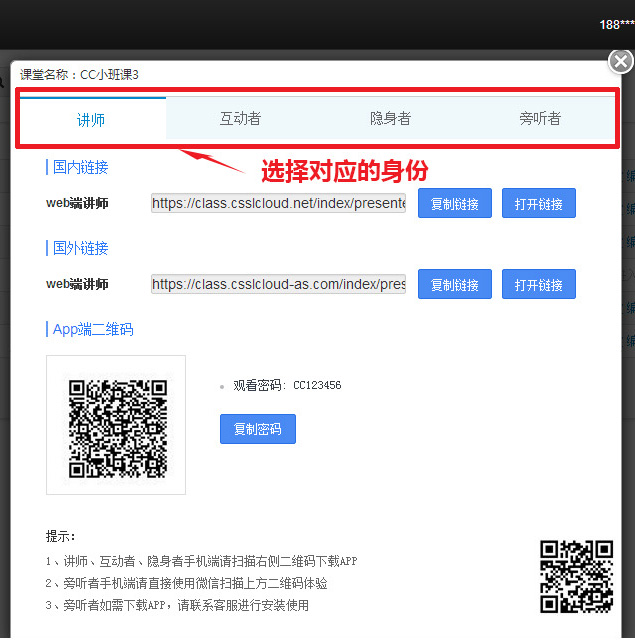Click the large App端 QR code image
The width and height of the screenshot is (635, 643).
116,425
